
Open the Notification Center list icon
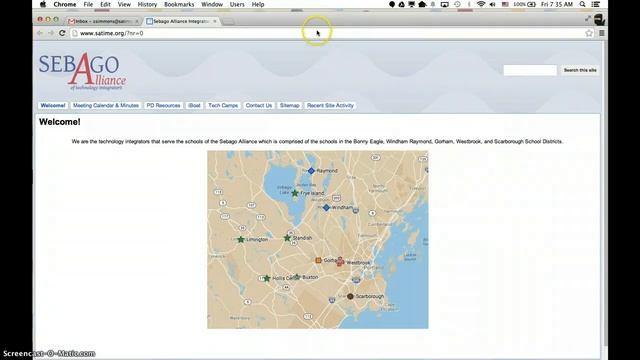coord(596,4)
